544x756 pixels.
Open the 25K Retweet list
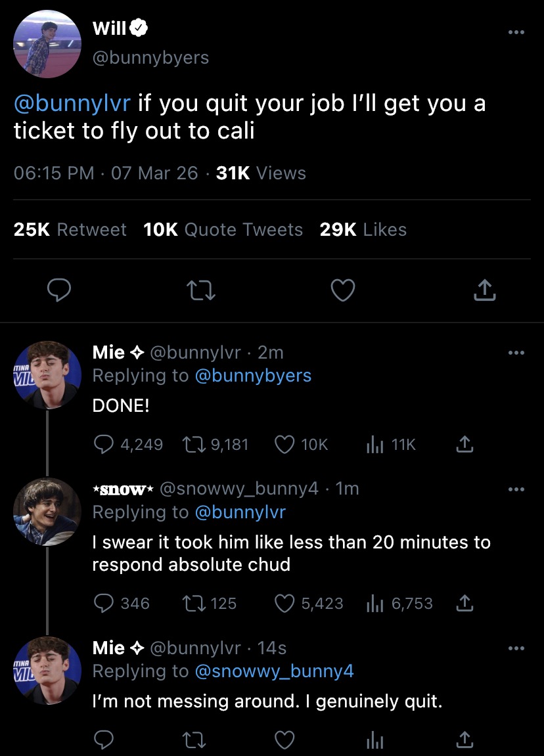[x=70, y=230]
